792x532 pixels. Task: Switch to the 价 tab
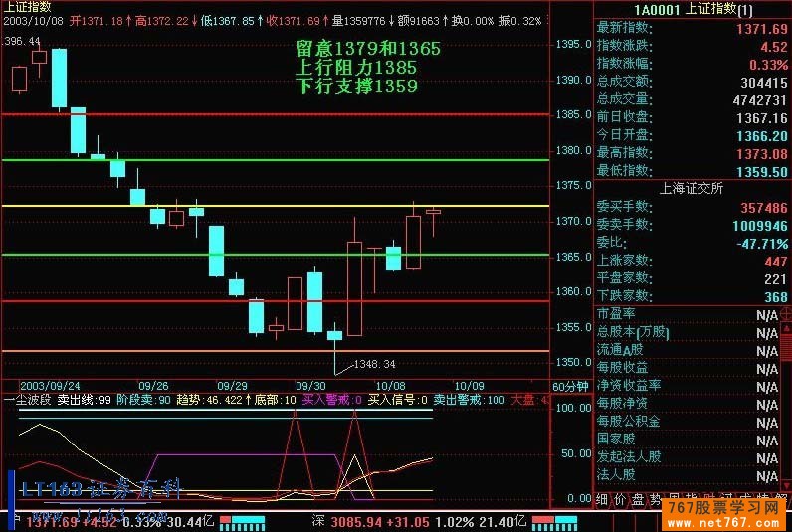[620, 497]
